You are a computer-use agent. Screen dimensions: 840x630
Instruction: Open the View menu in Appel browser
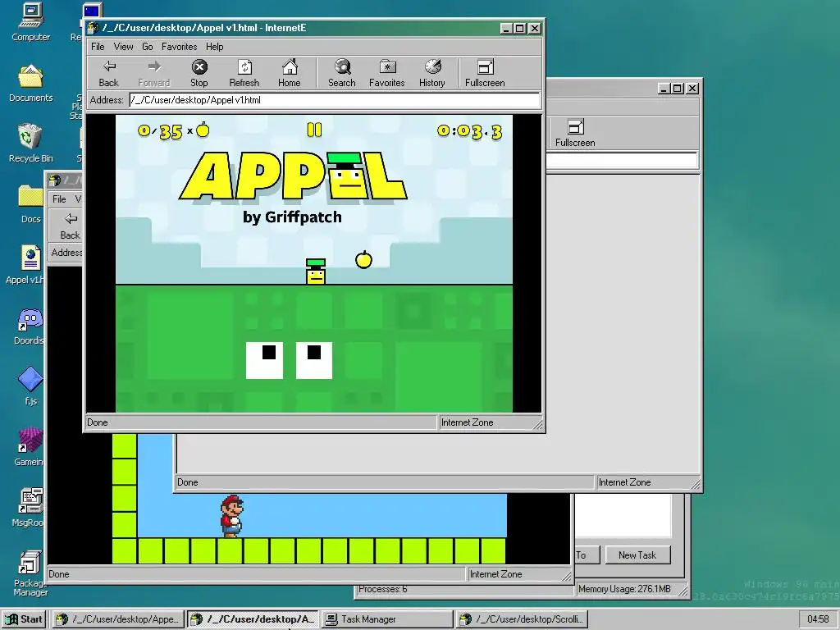tap(123, 47)
